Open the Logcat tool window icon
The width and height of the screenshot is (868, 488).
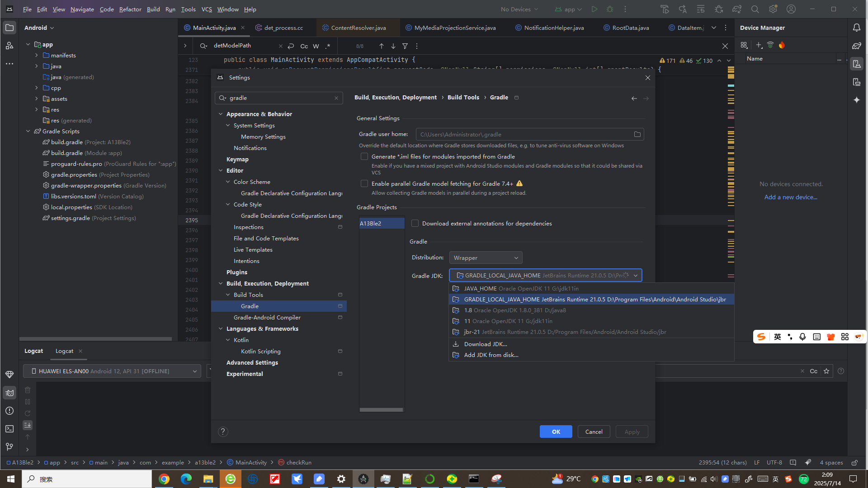9,393
